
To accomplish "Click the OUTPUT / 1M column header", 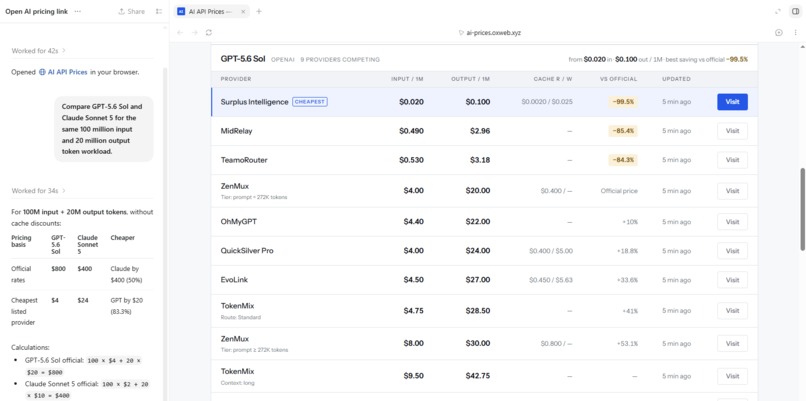I will [x=470, y=79].
